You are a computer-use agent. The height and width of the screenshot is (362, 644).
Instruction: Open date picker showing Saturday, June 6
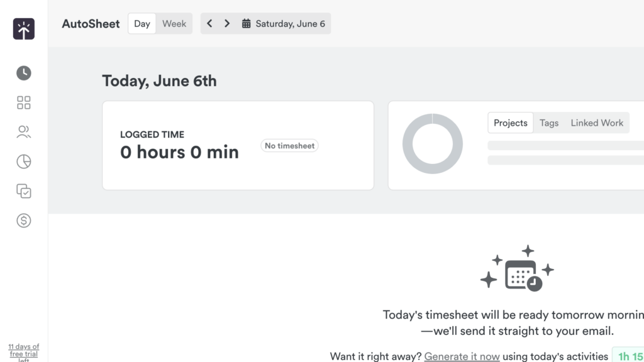point(284,23)
